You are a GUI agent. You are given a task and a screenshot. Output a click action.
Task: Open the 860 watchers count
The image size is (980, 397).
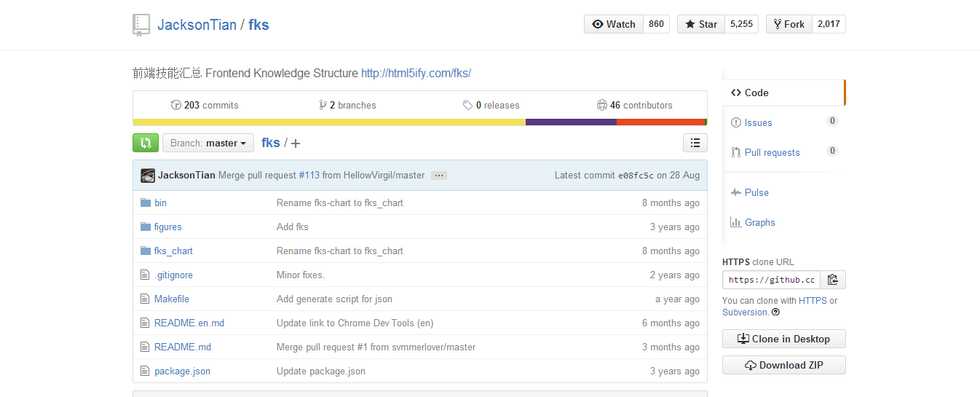(656, 24)
